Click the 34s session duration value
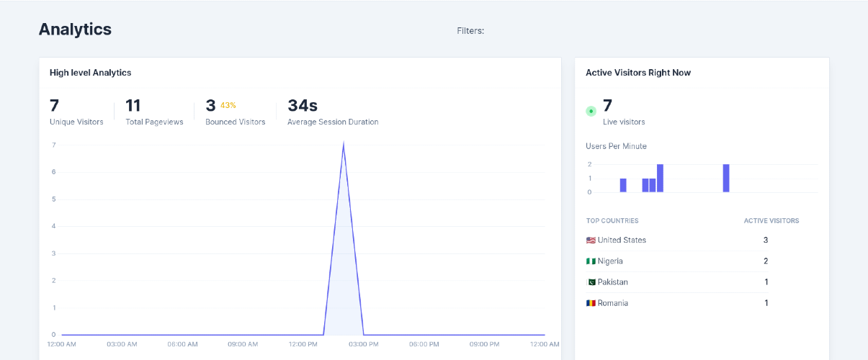 pos(303,105)
